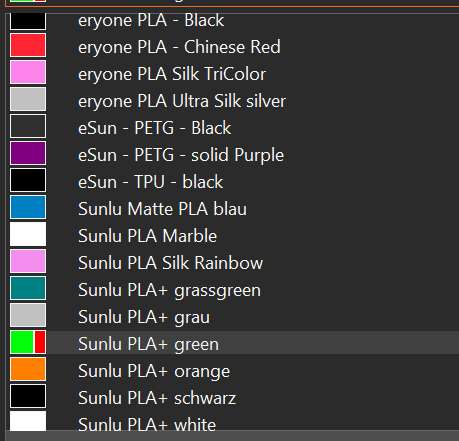Click purple swatch beside eSun PETG solid Purple
Viewport: 459px width, 441px height.
(28, 153)
